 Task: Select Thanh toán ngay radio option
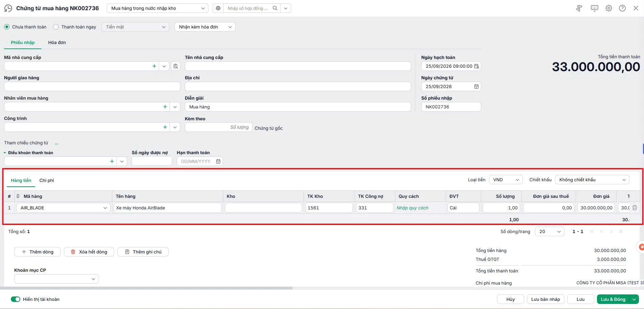(56, 27)
